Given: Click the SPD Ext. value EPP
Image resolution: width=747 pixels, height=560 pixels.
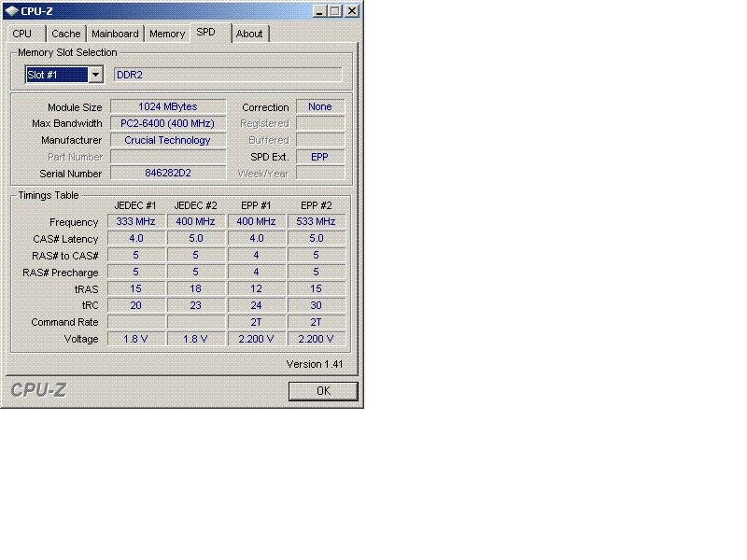Looking at the screenshot, I should pyautogui.click(x=320, y=157).
